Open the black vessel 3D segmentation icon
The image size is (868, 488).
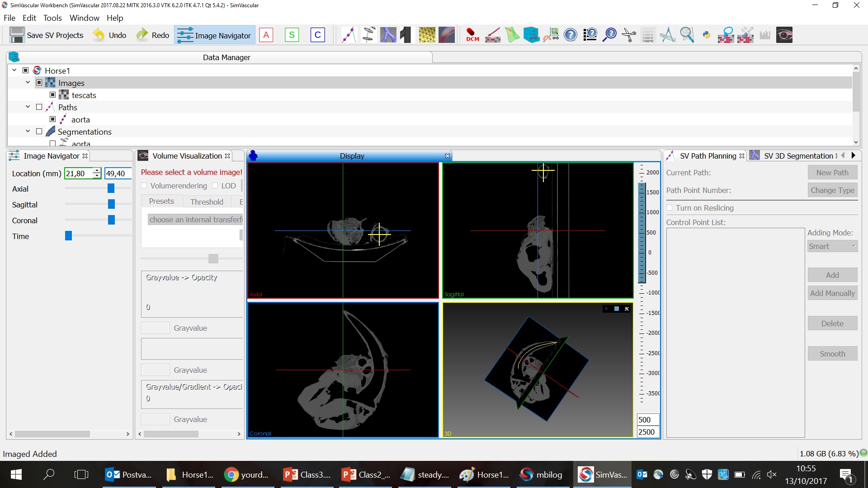407,35
